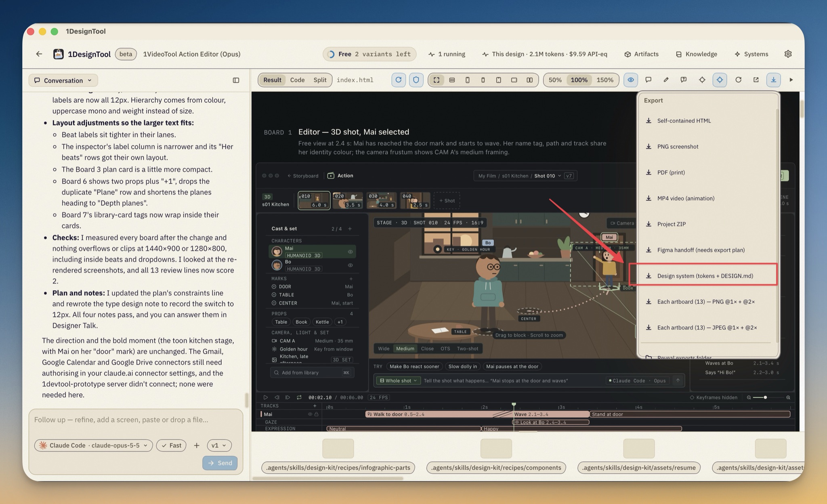Select the fullscreen fit viewport icon
Image resolution: width=827 pixels, height=504 pixels.
coord(437,80)
